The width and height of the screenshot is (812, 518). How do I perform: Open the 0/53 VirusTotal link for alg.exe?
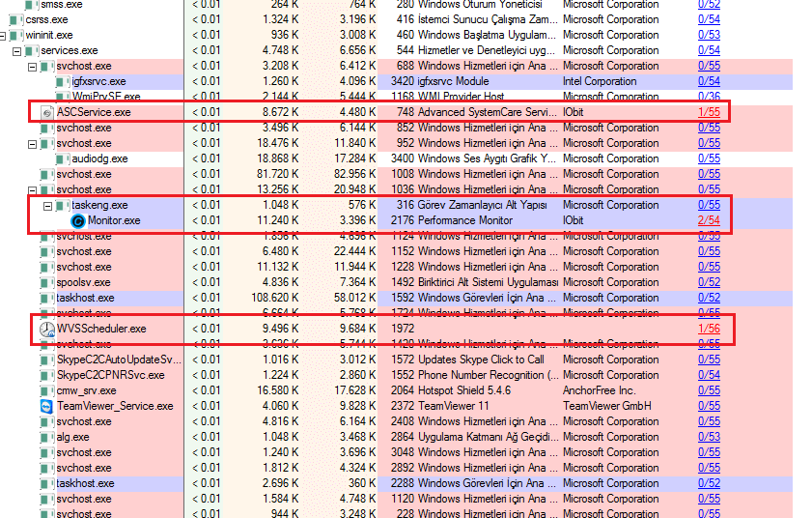709,437
